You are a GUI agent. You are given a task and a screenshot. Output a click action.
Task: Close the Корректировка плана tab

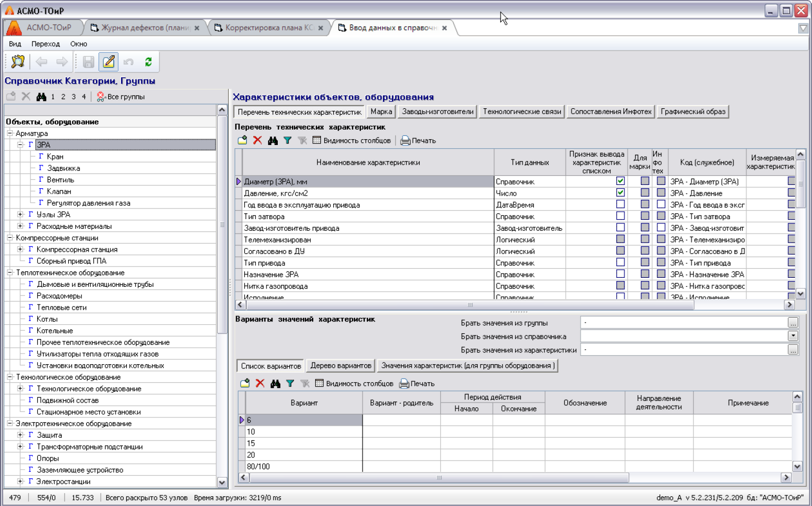320,28
